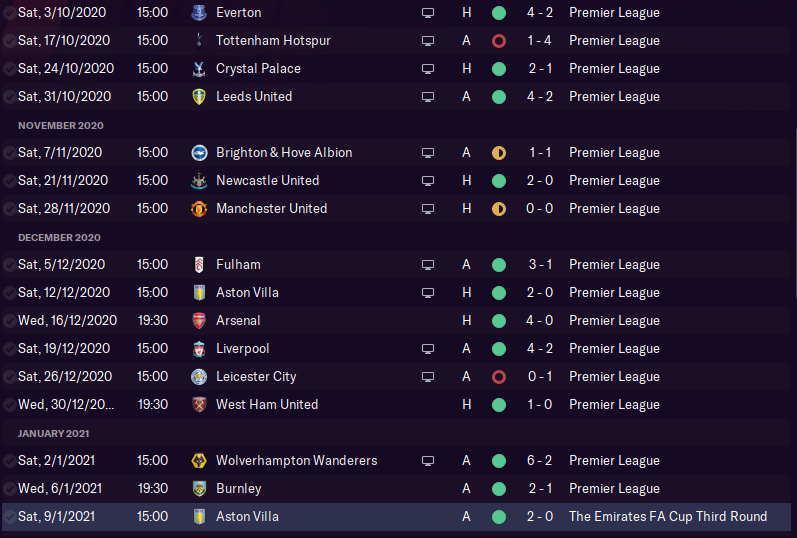Open the Newcastle United team link
Viewport: 797px width, 538px height.
pyautogui.click(x=267, y=181)
